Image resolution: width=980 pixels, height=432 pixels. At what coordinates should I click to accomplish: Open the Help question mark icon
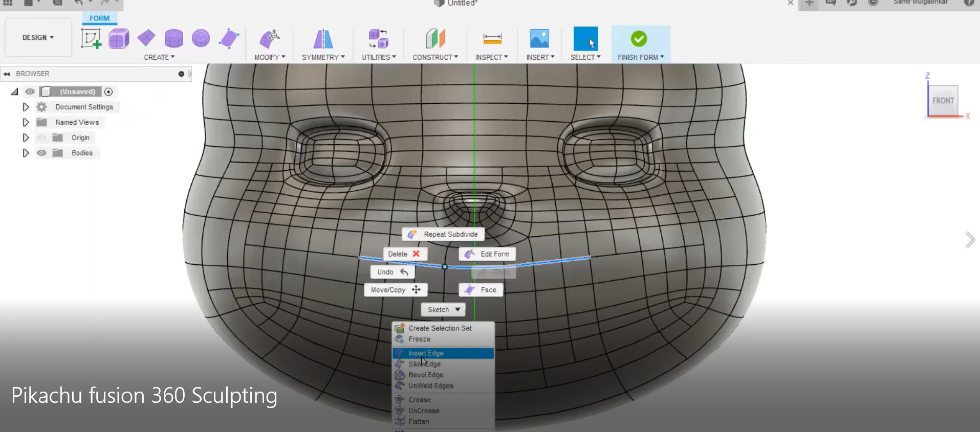[969, 3]
